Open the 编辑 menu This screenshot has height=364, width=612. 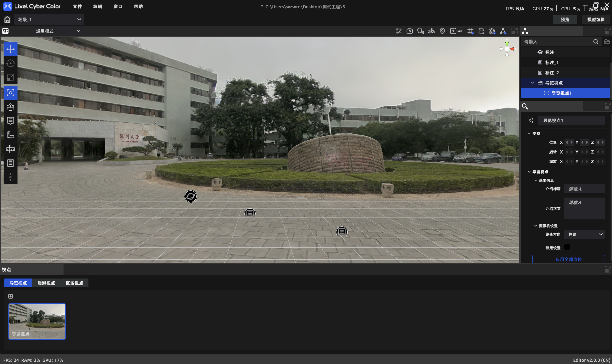click(98, 6)
